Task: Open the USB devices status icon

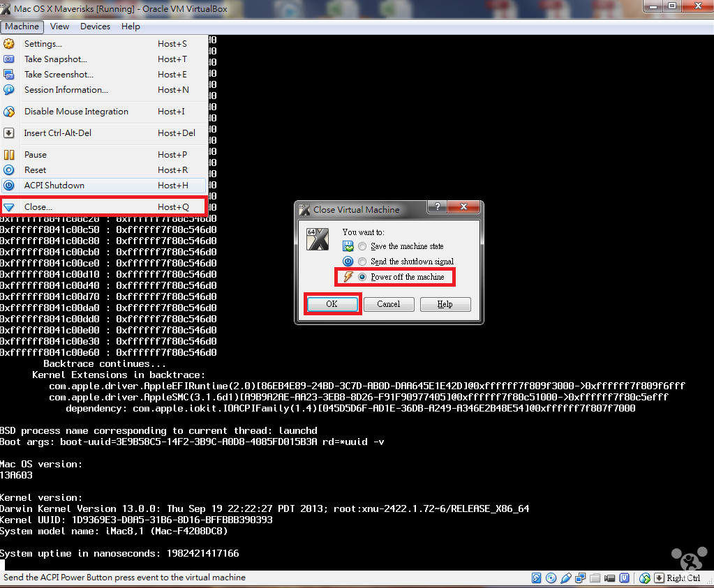Action: tap(566, 578)
